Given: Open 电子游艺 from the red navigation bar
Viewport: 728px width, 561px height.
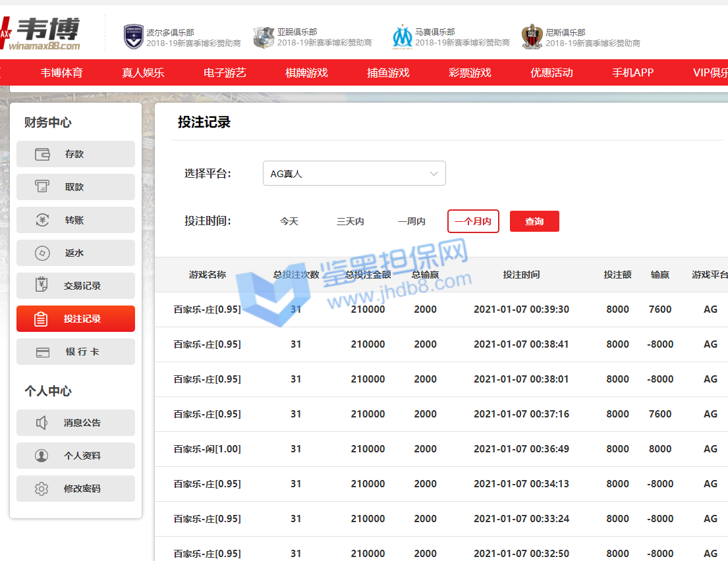Looking at the screenshot, I should tap(225, 72).
